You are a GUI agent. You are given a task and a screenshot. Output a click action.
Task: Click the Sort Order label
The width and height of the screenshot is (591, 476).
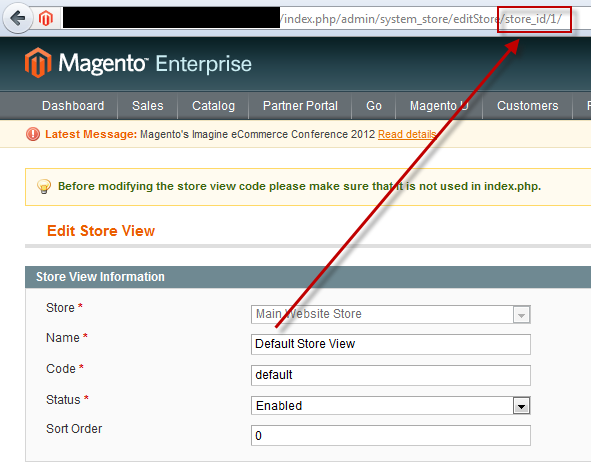74,429
